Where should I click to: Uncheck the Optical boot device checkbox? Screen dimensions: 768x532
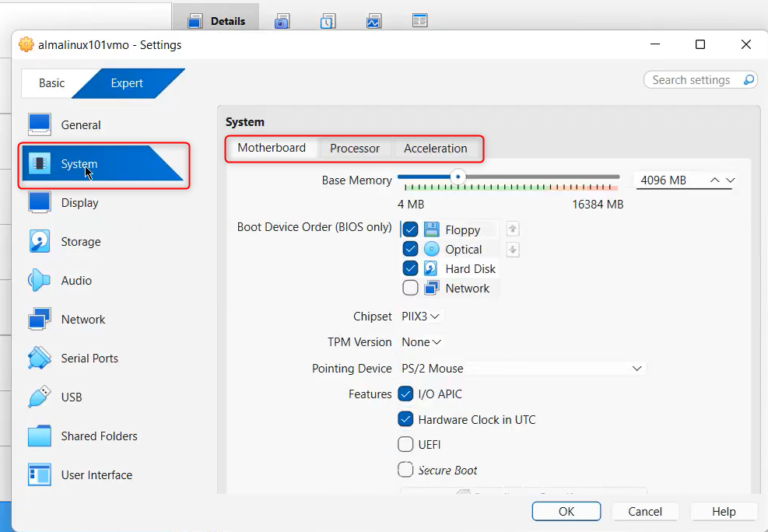point(410,249)
